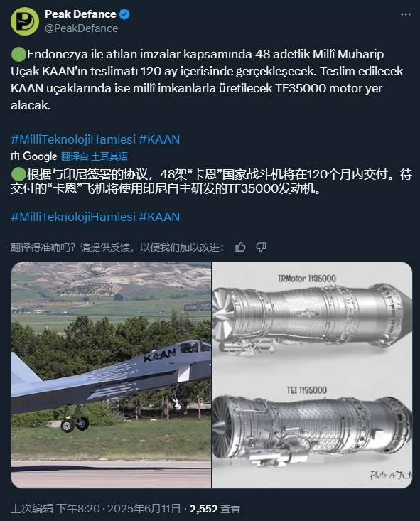Open the three-dot more options menu

click(x=406, y=14)
